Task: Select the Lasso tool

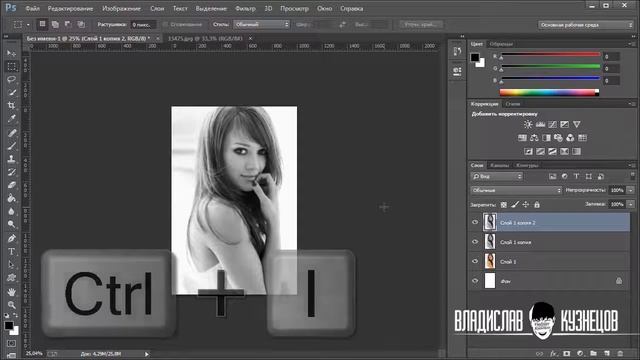Action: coord(11,79)
